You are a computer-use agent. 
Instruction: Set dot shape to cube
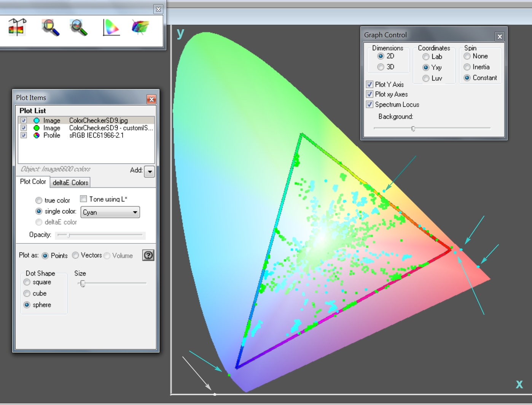tap(27, 294)
